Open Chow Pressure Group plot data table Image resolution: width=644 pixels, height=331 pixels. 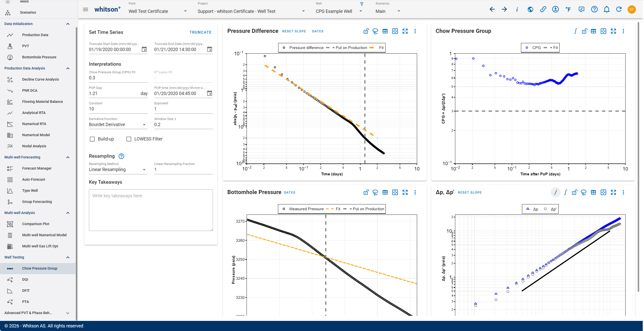pos(593,31)
